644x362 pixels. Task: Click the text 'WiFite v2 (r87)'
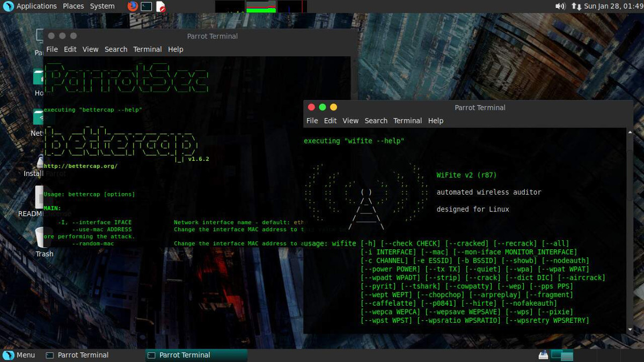tap(467, 175)
